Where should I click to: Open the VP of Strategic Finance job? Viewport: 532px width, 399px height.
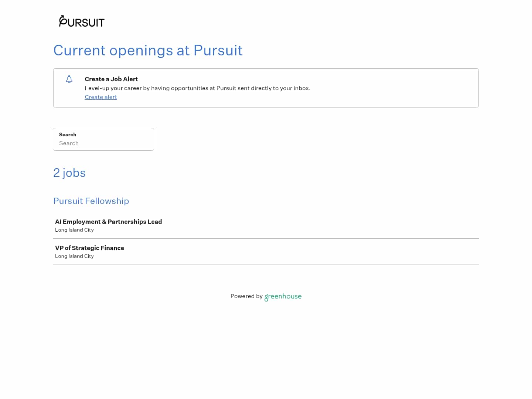coord(89,248)
